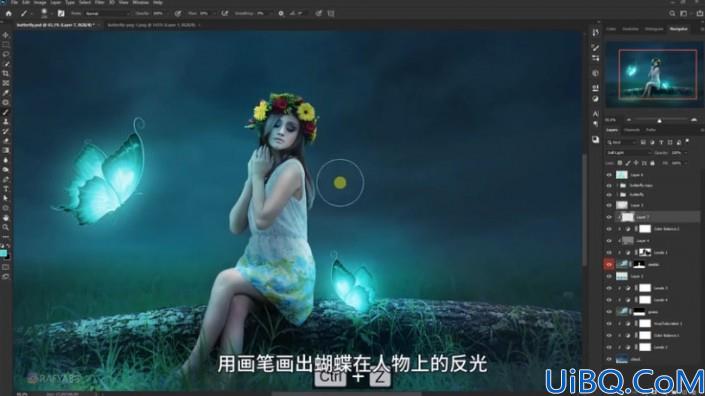Adjust the Navigator zoom slider

tap(660, 120)
